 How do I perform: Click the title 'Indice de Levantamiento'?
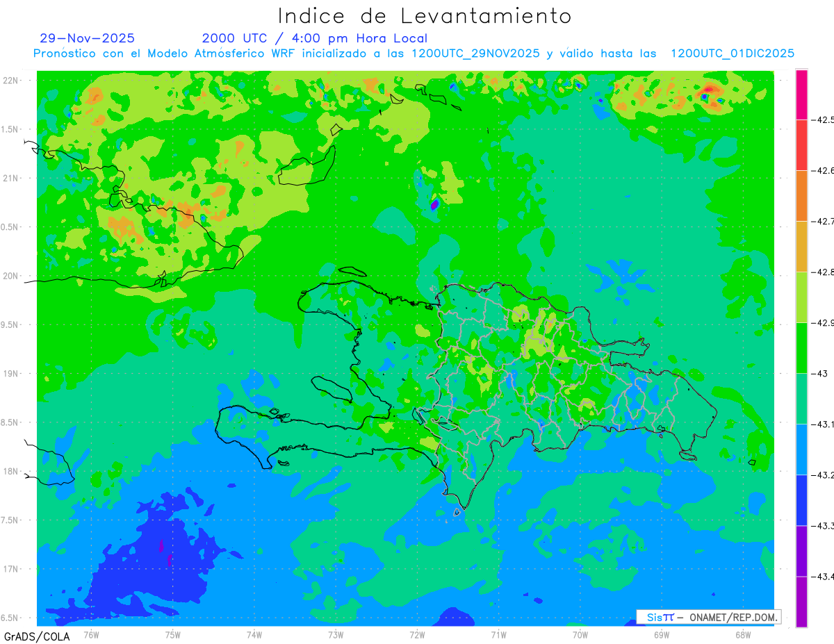[425, 15]
